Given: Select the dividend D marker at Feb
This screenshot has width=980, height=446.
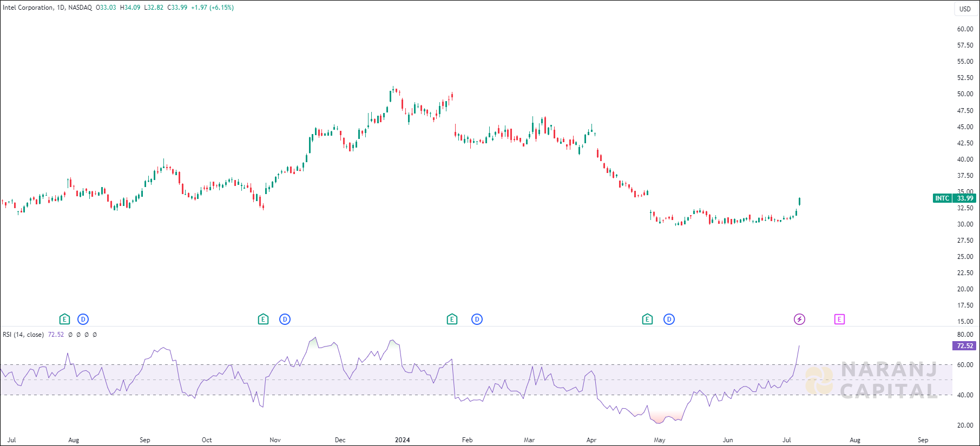Looking at the screenshot, I should 477,319.
